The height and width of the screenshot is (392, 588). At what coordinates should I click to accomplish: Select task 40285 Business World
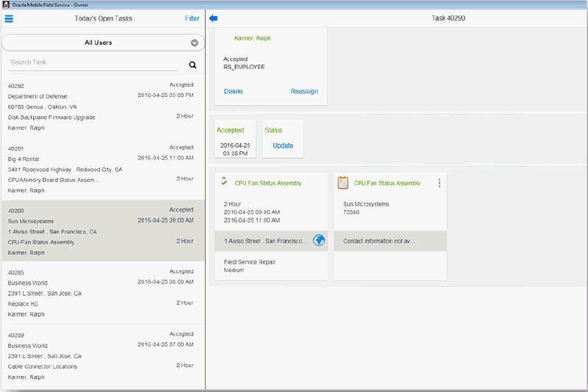(103, 293)
